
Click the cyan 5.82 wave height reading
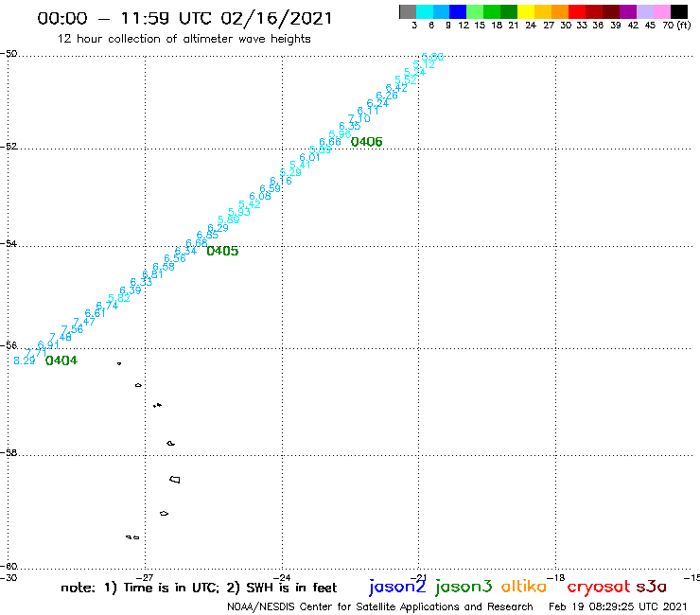pyautogui.click(x=119, y=298)
